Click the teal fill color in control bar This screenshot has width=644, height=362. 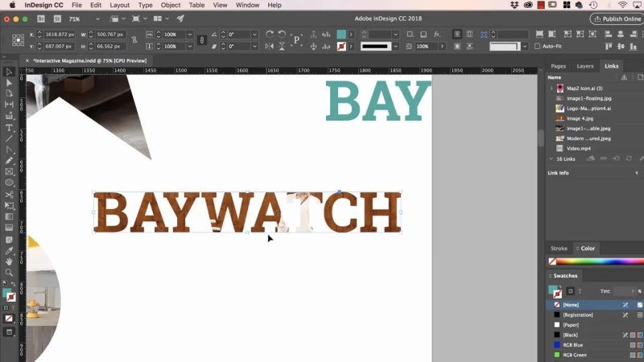[x=341, y=34]
